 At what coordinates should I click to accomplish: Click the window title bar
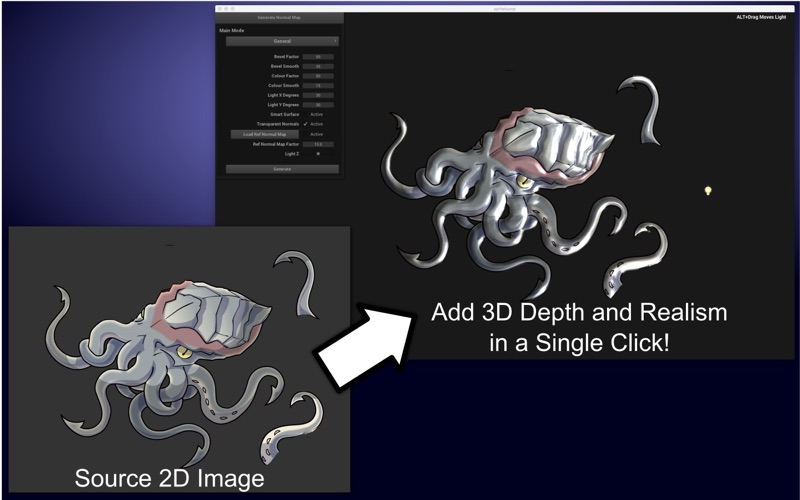pos(505,9)
